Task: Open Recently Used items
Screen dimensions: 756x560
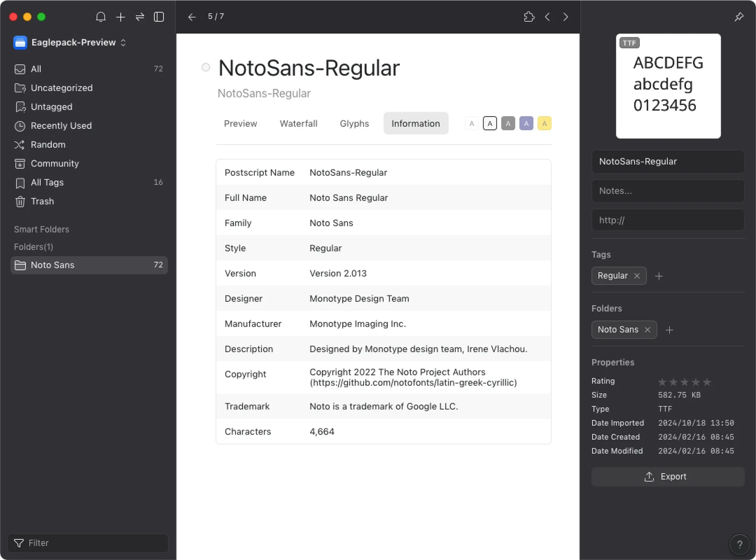Action: click(x=89, y=126)
